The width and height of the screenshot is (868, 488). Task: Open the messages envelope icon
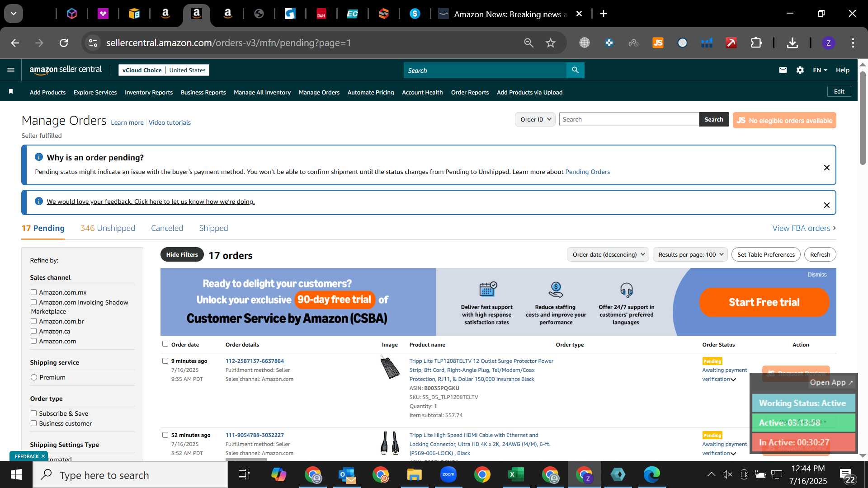click(783, 70)
